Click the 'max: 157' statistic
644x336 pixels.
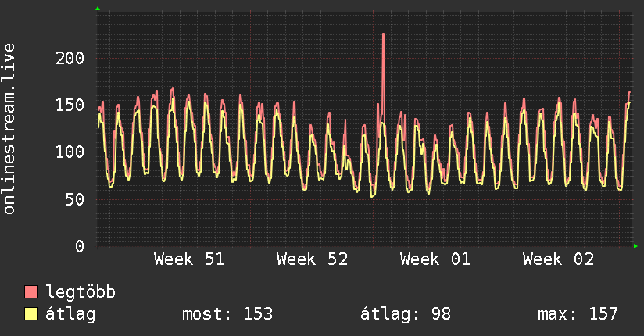tap(578, 314)
